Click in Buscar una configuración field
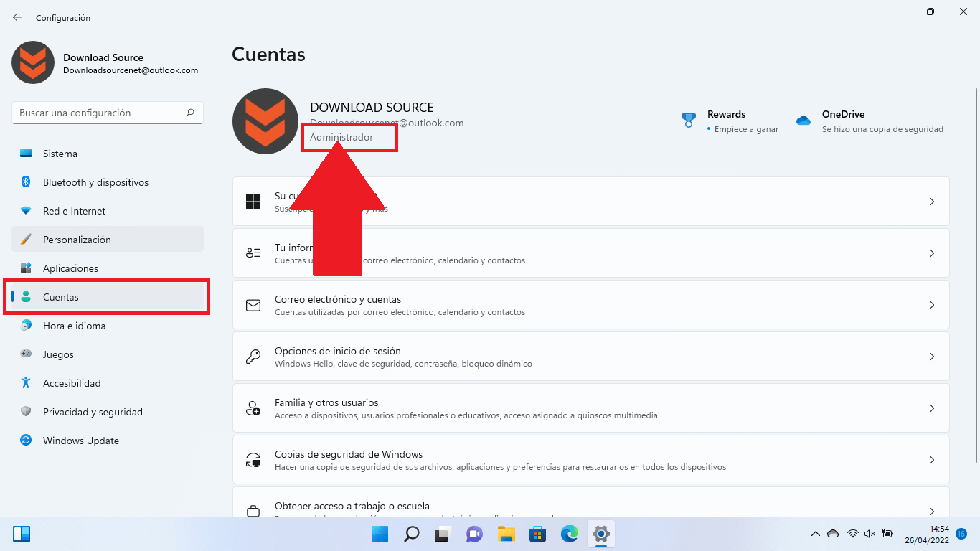 click(108, 113)
